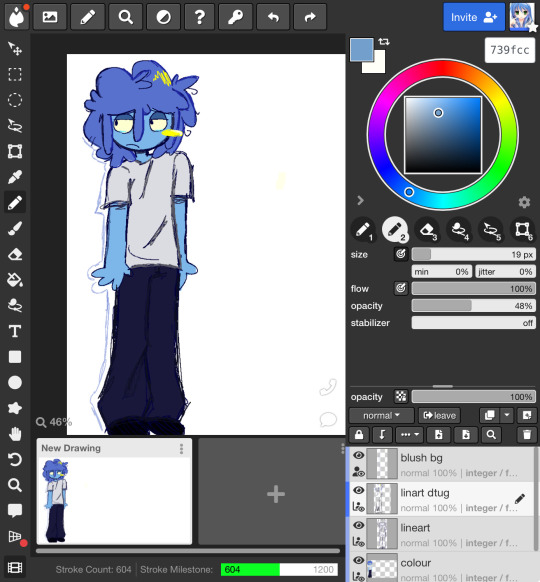540x582 pixels.
Task: Open drawings panel vertical dots menu
Action: pos(342,449)
